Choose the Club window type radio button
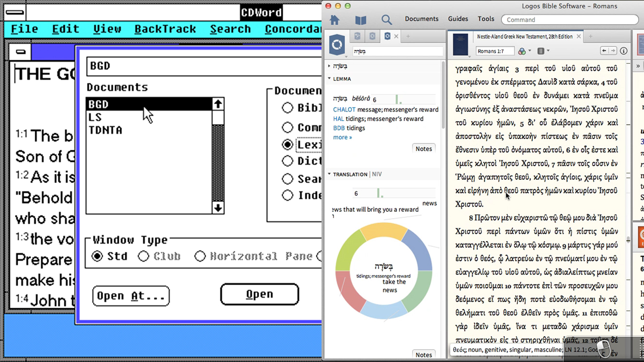644x362 pixels. point(144,256)
